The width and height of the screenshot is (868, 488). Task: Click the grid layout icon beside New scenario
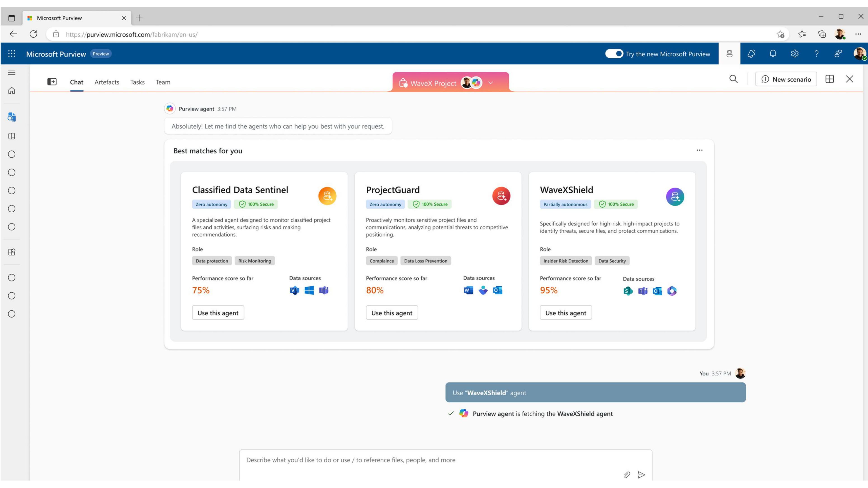tap(830, 79)
